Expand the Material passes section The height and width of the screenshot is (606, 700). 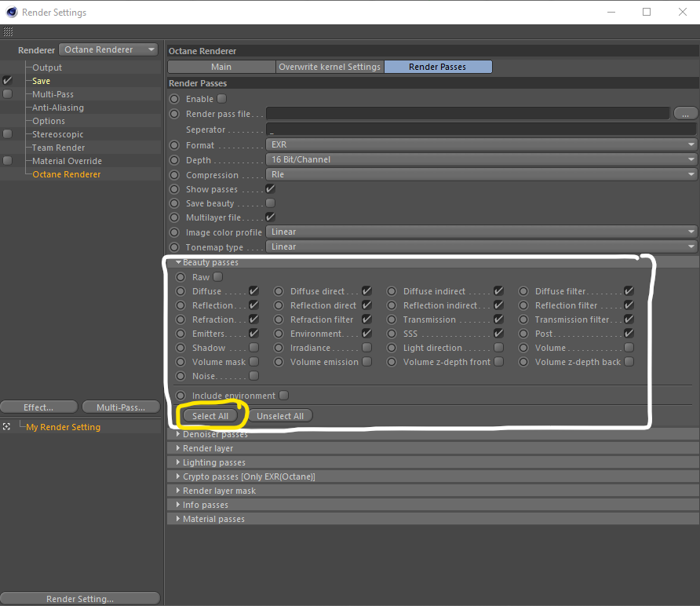(x=178, y=519)
